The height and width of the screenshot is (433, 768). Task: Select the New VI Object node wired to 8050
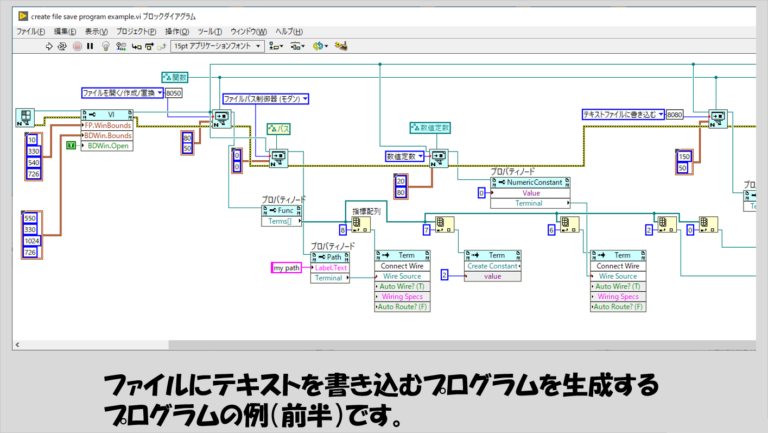point(221,119)
